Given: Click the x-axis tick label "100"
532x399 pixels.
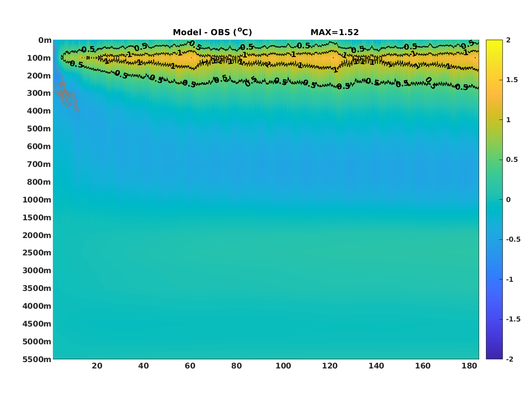Looking at the screenshot, I should 283,366.
